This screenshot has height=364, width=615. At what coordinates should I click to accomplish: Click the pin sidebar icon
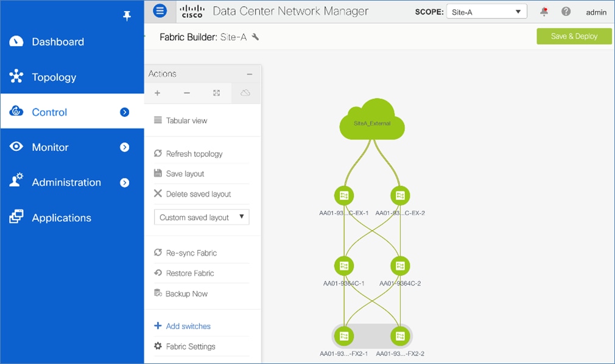tap(127, 16)
